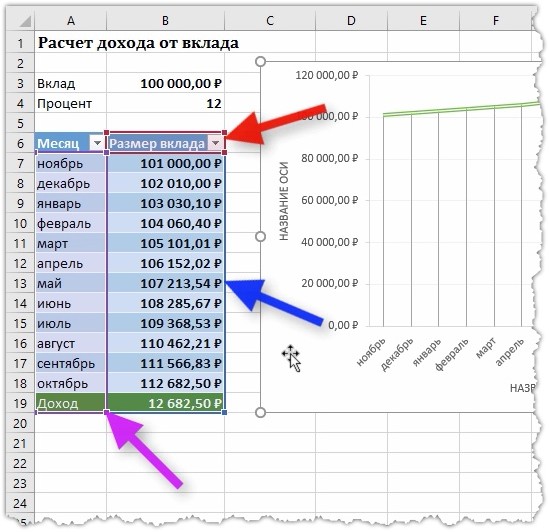Viewport: 549px width, 532px height.
Task: Open the Размер вклада filter dropdown
Action: 216,143
